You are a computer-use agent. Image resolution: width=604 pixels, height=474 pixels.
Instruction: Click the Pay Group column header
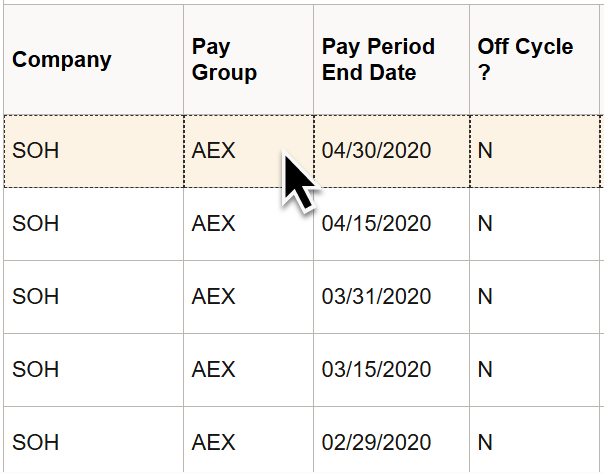tap(225, 60)
